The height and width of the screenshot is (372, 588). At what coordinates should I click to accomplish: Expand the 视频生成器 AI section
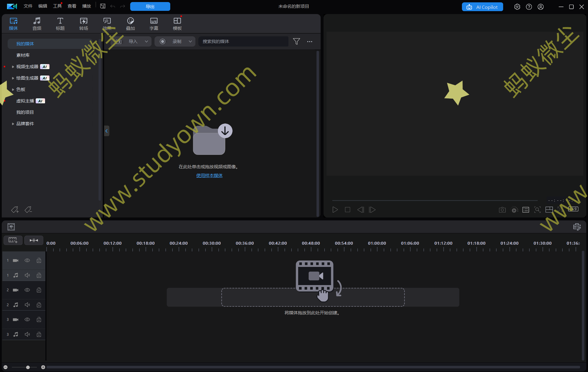coord(13,66)
